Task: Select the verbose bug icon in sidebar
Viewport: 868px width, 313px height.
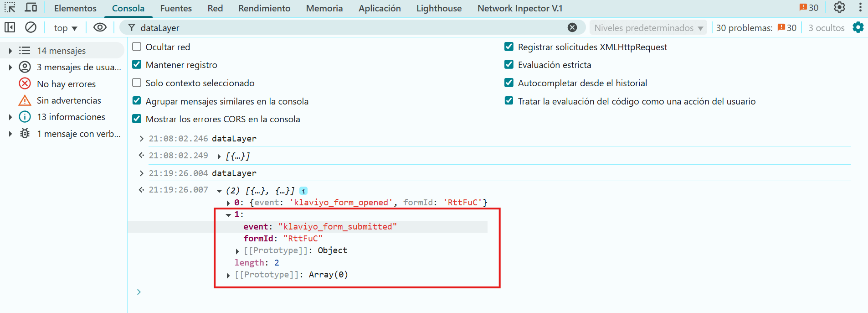Action: coord(25,134)
